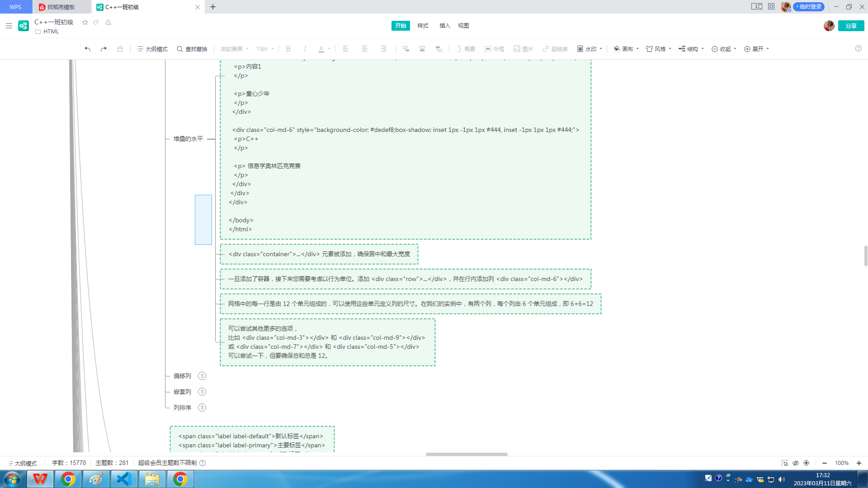Star the document as favorite
The height and width of the screenshot is (488, 868).
[85, 22]
